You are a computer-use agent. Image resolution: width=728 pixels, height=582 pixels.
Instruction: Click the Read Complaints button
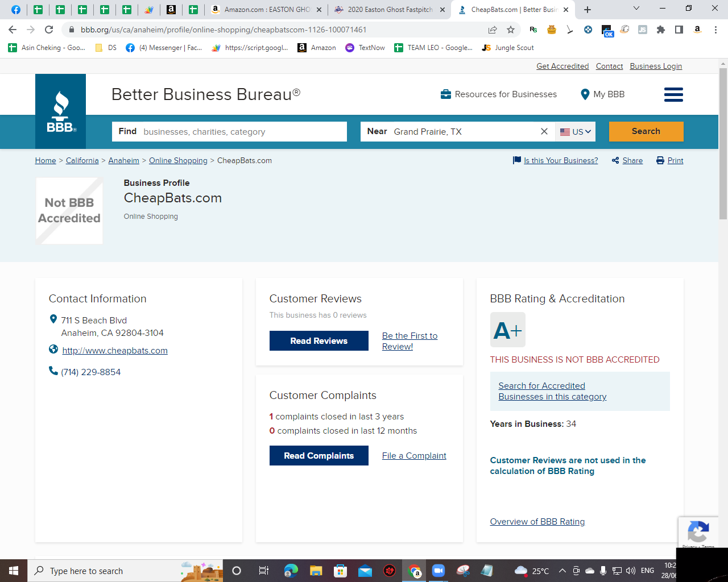click(x=319, y=456)
